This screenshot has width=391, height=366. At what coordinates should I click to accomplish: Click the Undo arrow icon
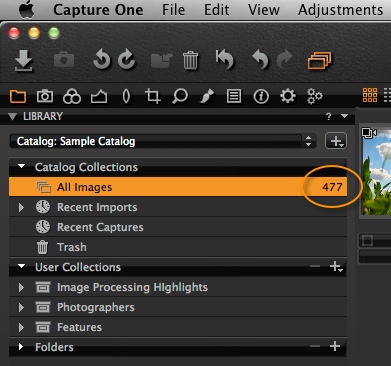(260, 60)
